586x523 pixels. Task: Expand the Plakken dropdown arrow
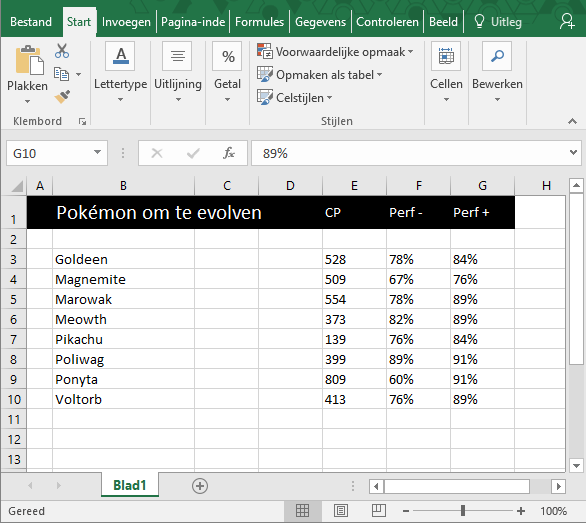(x=27, y=101)
